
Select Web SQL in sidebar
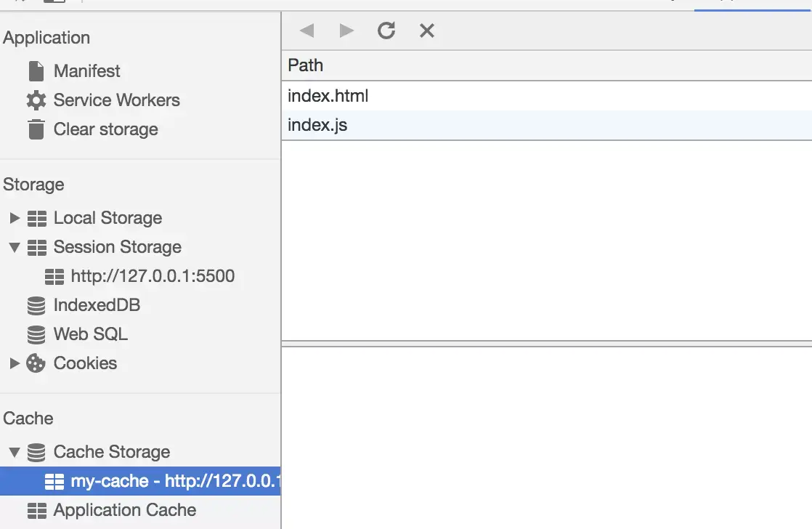click(x=91, y=334)
